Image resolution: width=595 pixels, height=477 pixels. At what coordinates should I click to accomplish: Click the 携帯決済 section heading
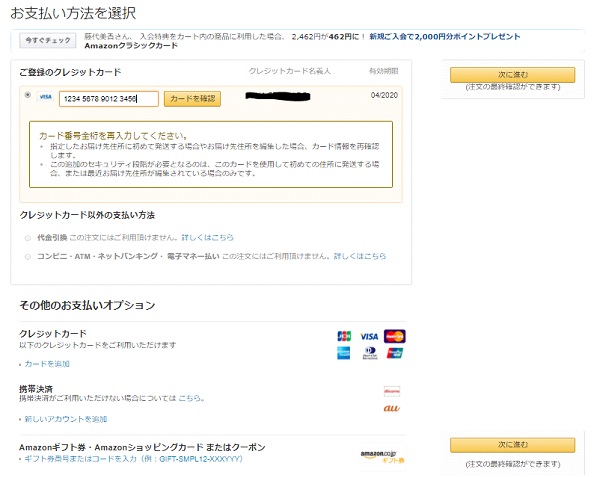[36, 389]
